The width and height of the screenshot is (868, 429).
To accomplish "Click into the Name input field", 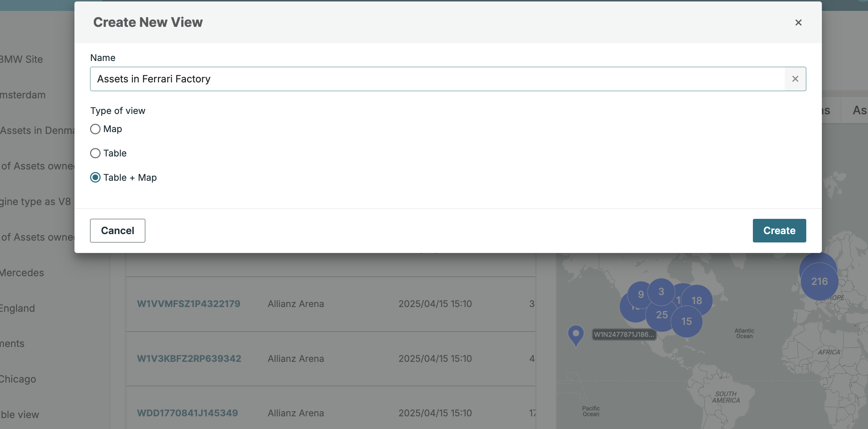I will point(436,79).
